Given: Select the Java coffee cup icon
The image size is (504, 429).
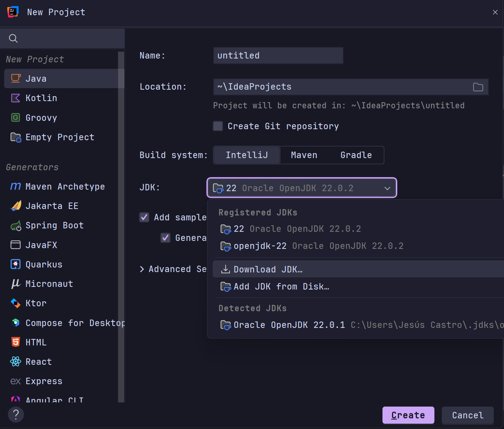Looking at the screenshot, I should point(16,78).
